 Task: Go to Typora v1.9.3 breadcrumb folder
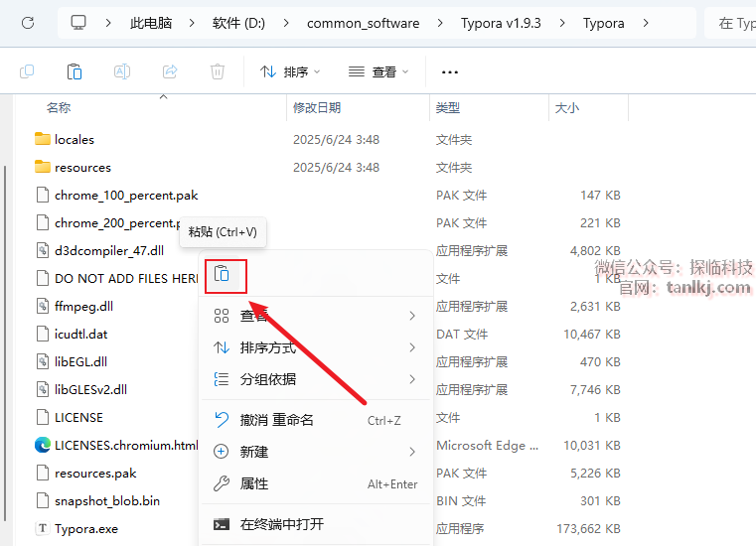coord(501,23)
